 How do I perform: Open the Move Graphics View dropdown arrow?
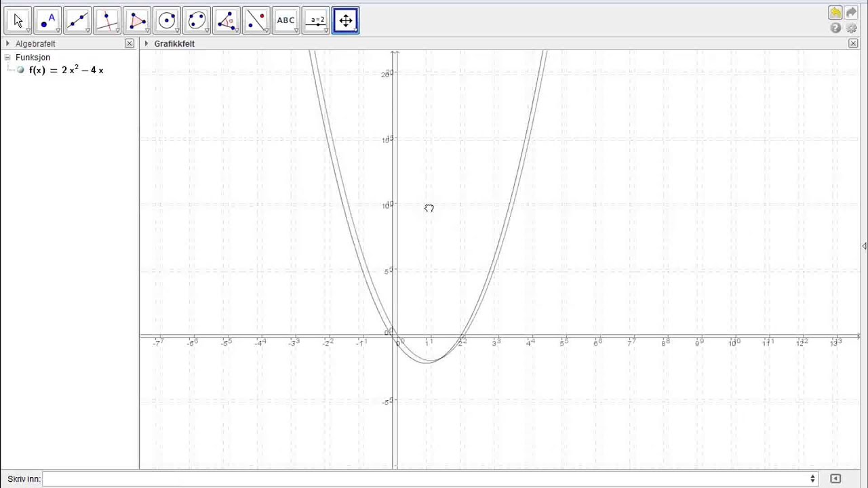pyautogui.click(x=357, y=30)
